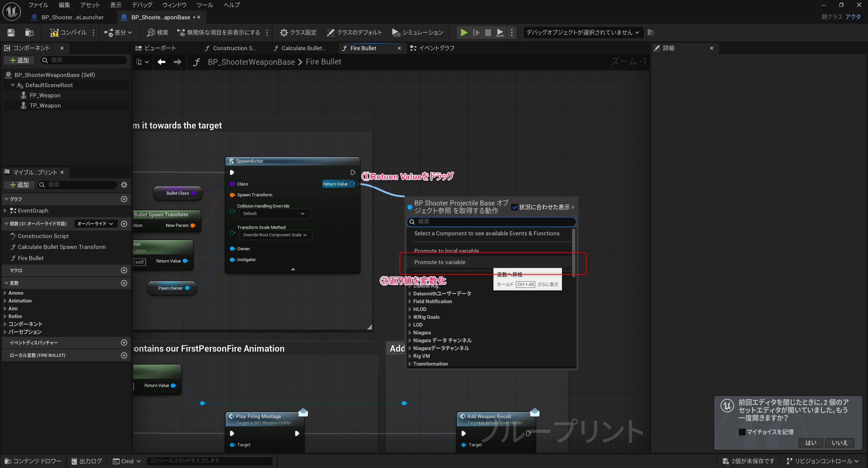Toggle the context sensitive checkbox
This screenshot has height=468, width=868.
pos(514,207)
